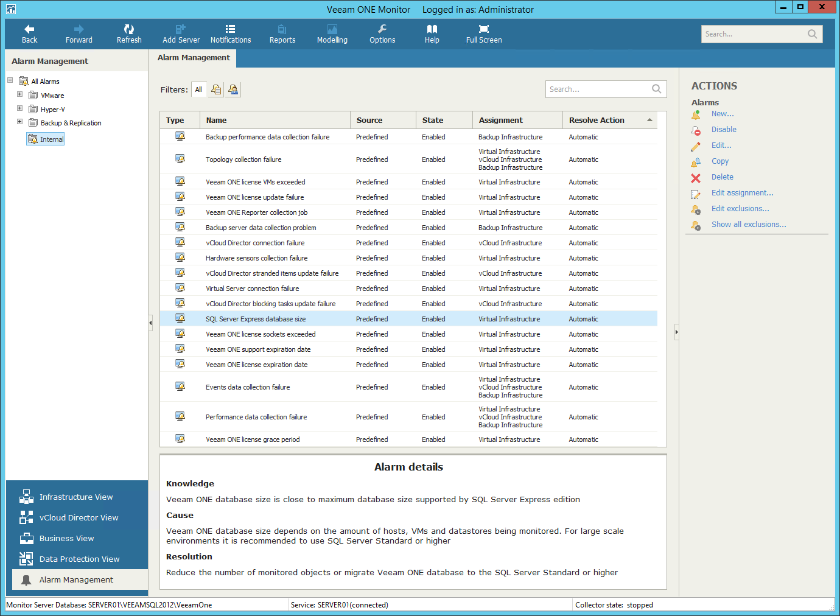This screenshot has width=840, height=616.
Task: Click the Edit exclusions icon
Action: tap(696, 209)
